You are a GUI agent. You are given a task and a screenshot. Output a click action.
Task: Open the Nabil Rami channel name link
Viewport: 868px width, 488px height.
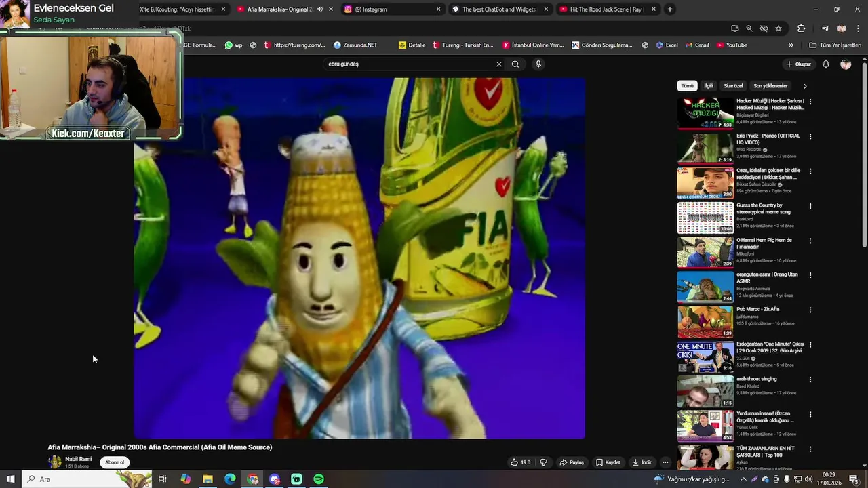pyautogui.click(x=79, y=459)
